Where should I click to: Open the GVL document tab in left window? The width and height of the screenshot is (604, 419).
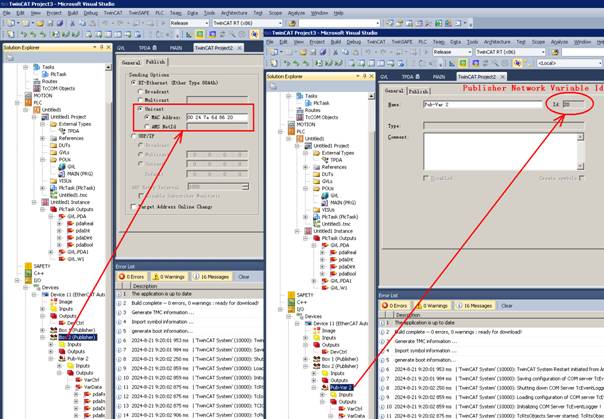120,46
